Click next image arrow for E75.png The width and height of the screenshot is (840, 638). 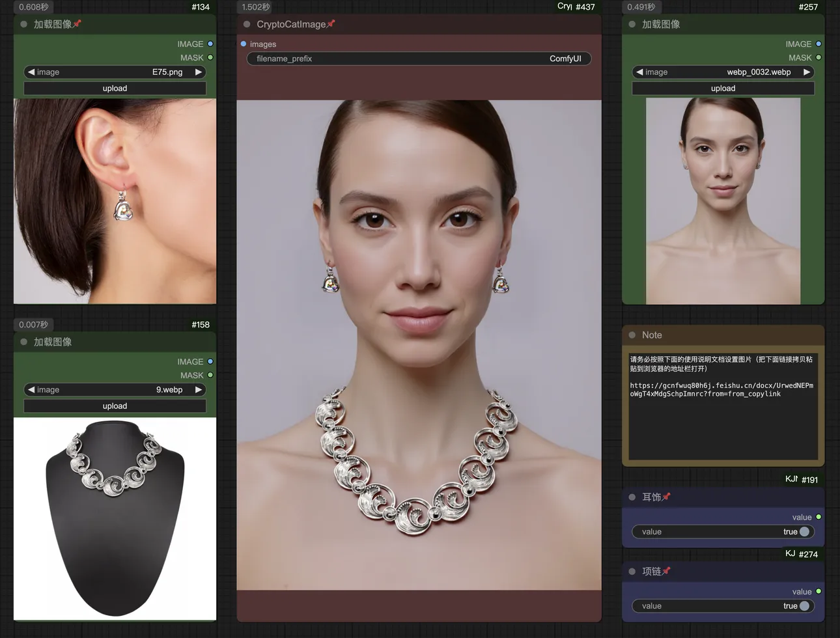point(199,72)
